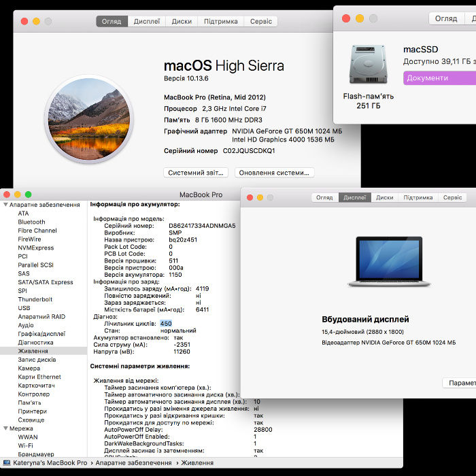Open the Сервіс tab in overview window
Image resolution: width=476 pixels, height=476 pixels.
[x=260, y=22]
